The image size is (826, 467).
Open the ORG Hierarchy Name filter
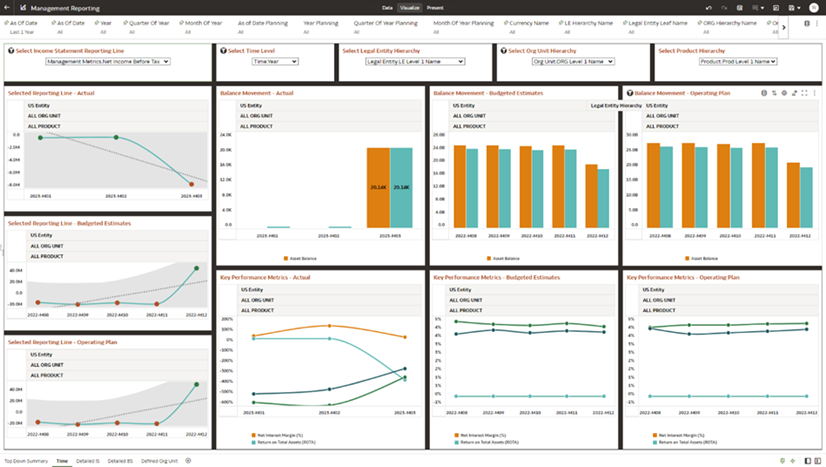click(x=727, y=27)
